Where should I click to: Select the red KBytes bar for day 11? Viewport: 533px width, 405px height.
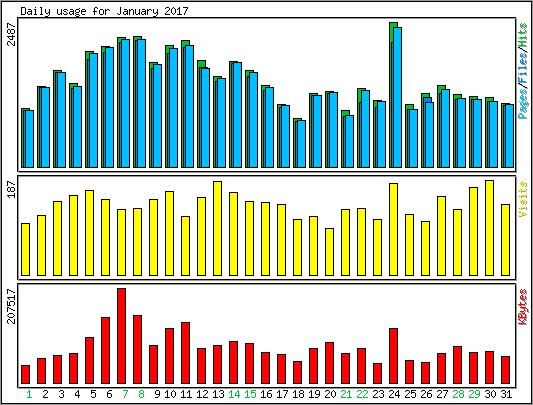click(x=186, y=353)
